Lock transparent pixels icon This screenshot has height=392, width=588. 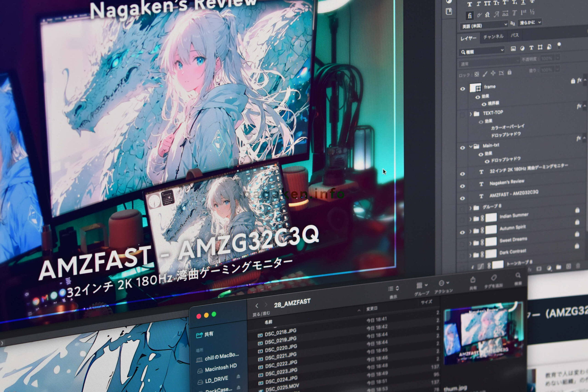(x=477, y=74)
